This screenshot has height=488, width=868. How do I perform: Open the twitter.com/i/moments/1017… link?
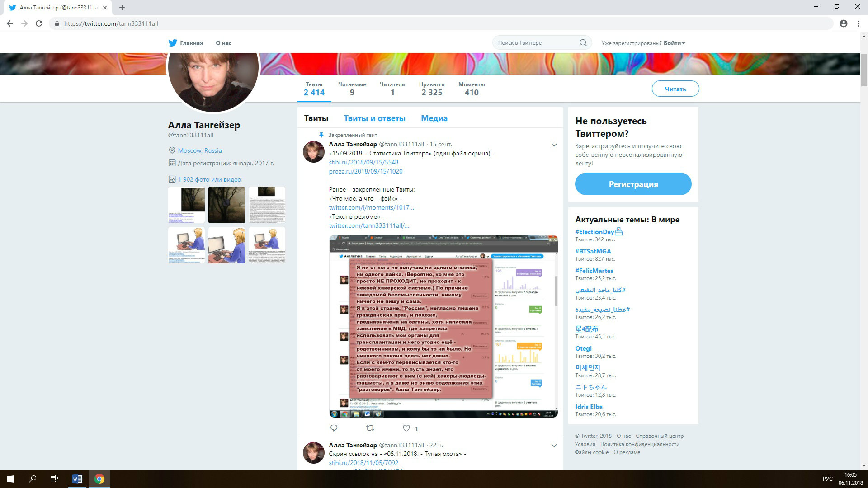tap(371, 207)
